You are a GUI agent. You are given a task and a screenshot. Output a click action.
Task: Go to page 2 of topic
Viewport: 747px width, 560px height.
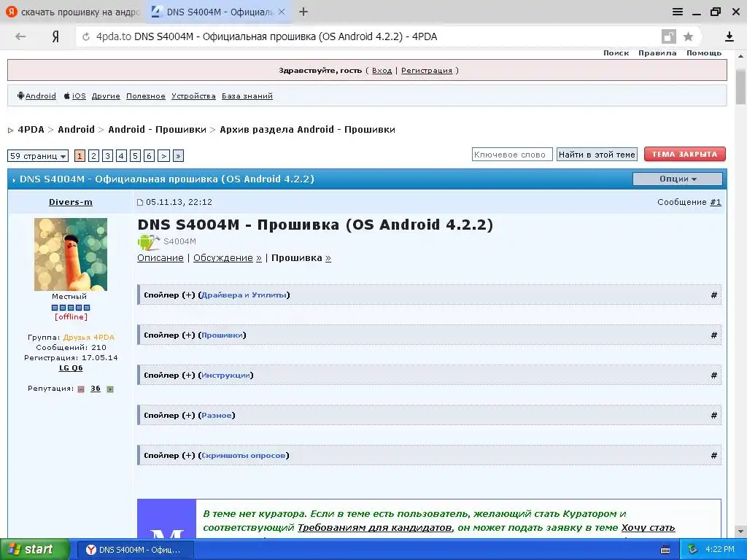(94, 156)
